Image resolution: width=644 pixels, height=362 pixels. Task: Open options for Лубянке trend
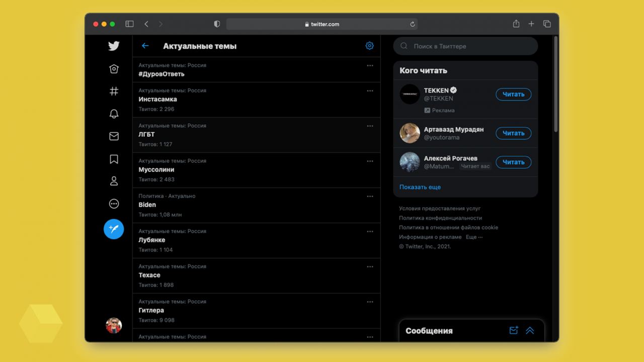[x=370, y=231]
